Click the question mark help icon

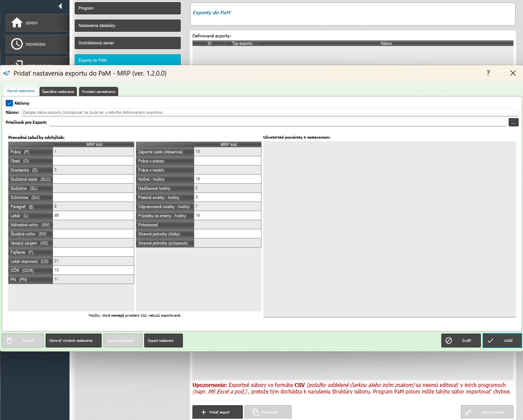point(488,73)
